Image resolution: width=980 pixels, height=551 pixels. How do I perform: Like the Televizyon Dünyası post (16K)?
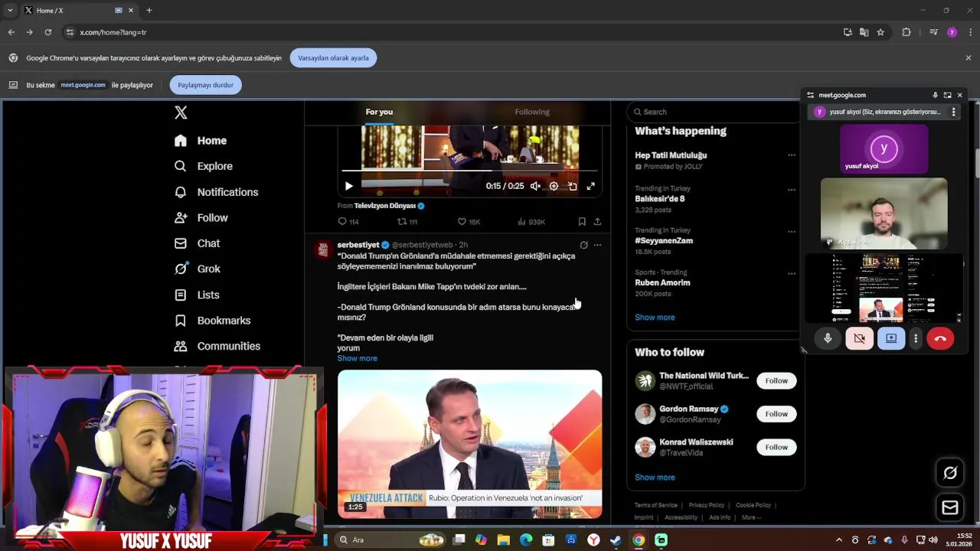pos(469,222)
